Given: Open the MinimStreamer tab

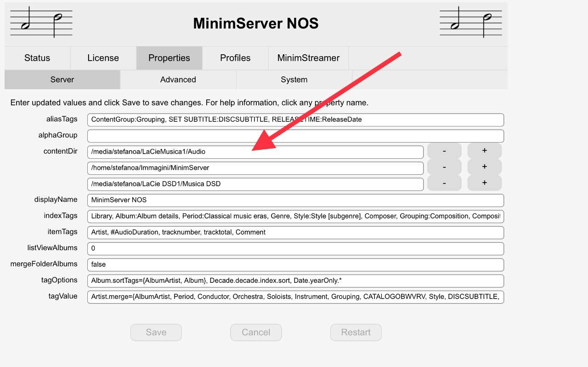Looking at the screenshot, I should 308,58.
